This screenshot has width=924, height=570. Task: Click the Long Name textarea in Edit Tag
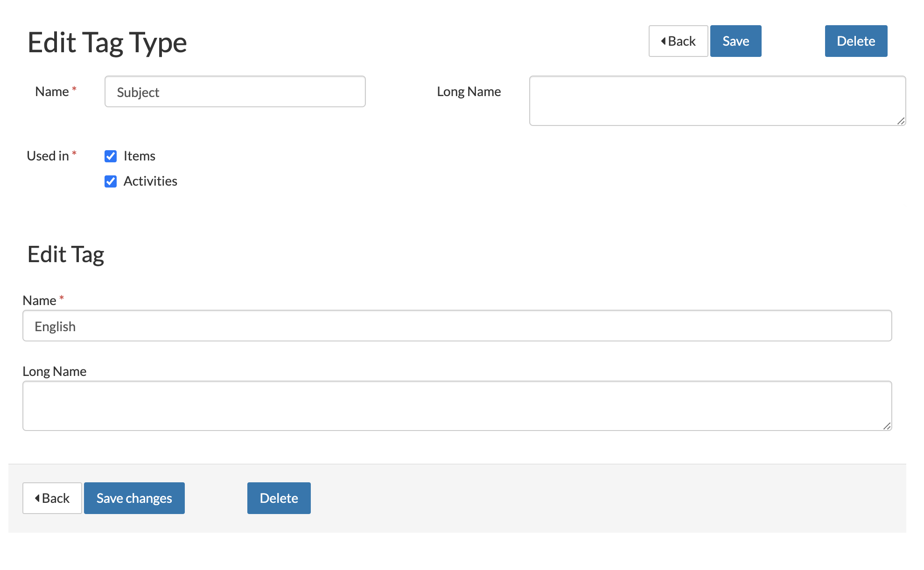[457, 406]
